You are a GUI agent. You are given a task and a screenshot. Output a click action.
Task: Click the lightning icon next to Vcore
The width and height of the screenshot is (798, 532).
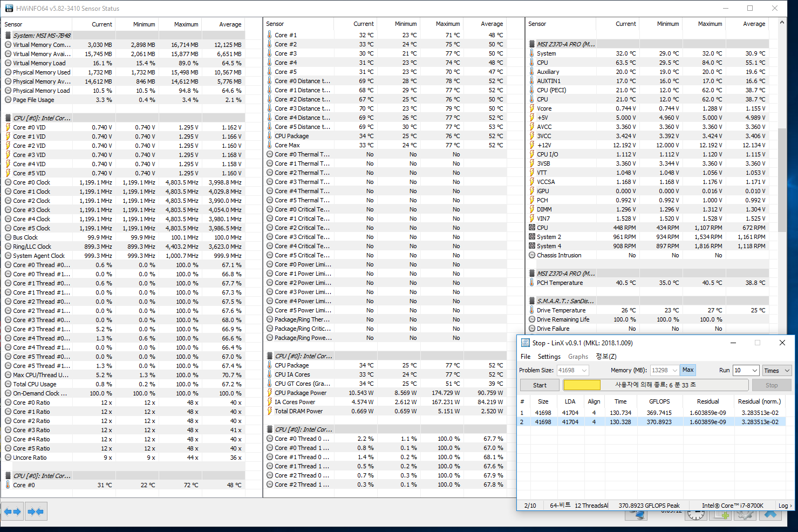coord(532,108)
